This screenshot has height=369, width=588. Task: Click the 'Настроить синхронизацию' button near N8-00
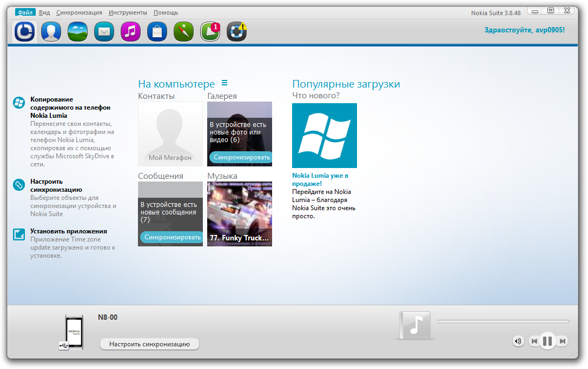(149, 344)
